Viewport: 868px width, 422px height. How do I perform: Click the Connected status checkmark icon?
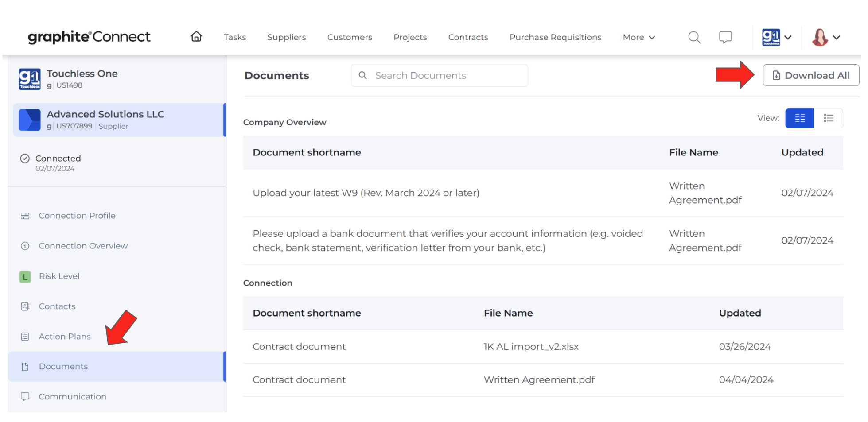(x=25, y=159)
